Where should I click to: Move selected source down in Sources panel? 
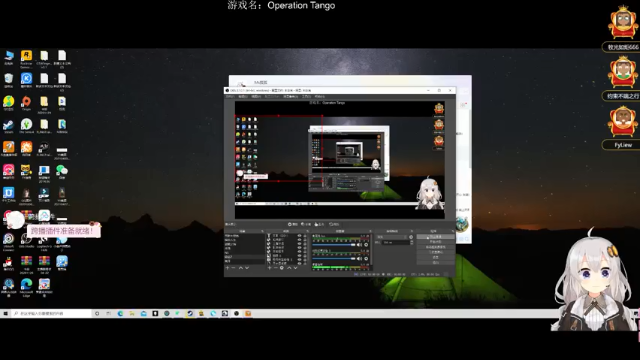pyautogui.click(x=296, y=268)
